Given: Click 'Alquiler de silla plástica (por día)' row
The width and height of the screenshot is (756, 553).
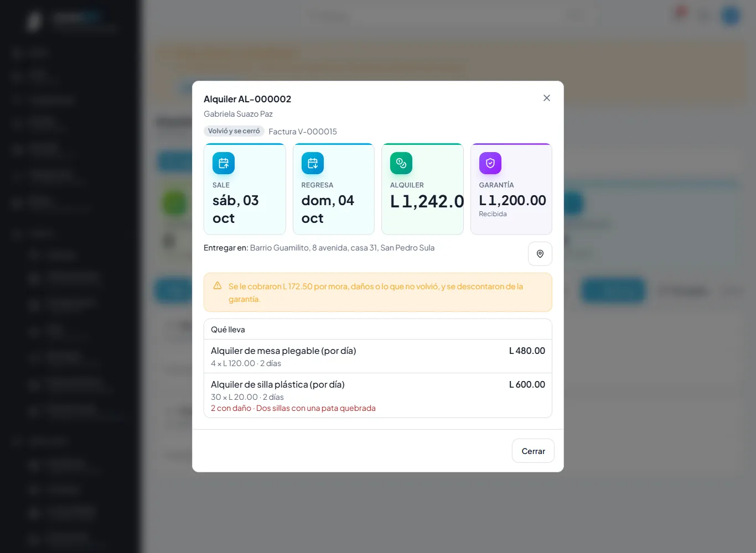Looking at the screenshot, I should point(378,395).
